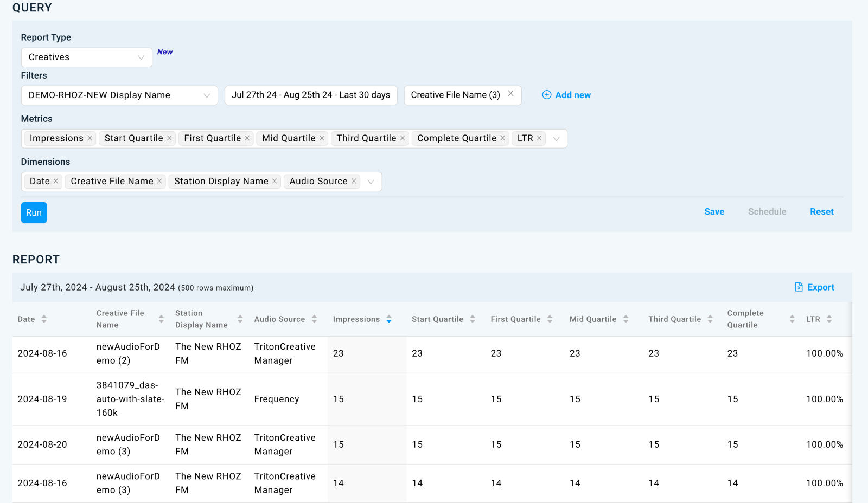The width and height of the screenshot is (868, 503).
Task: Click the Reset link
Action: [x=822, y=212]
